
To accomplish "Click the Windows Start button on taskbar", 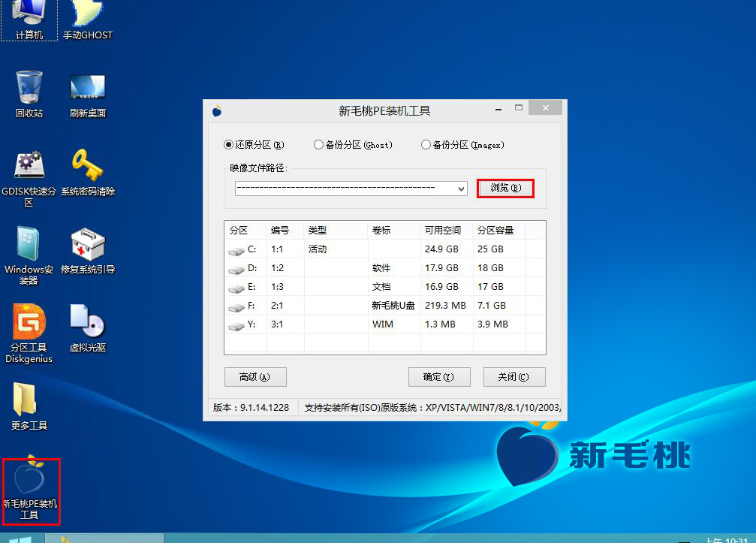I will (21, 538).
